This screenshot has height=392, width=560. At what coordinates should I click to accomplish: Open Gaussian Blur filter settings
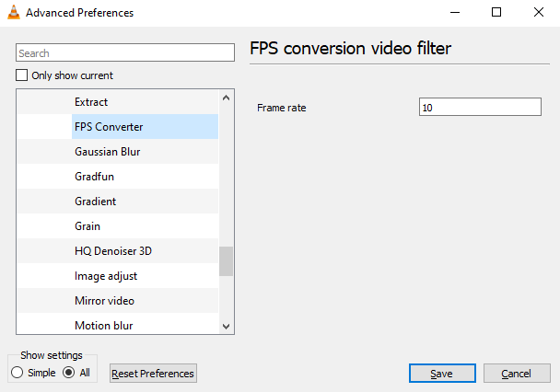pos(107,152)
